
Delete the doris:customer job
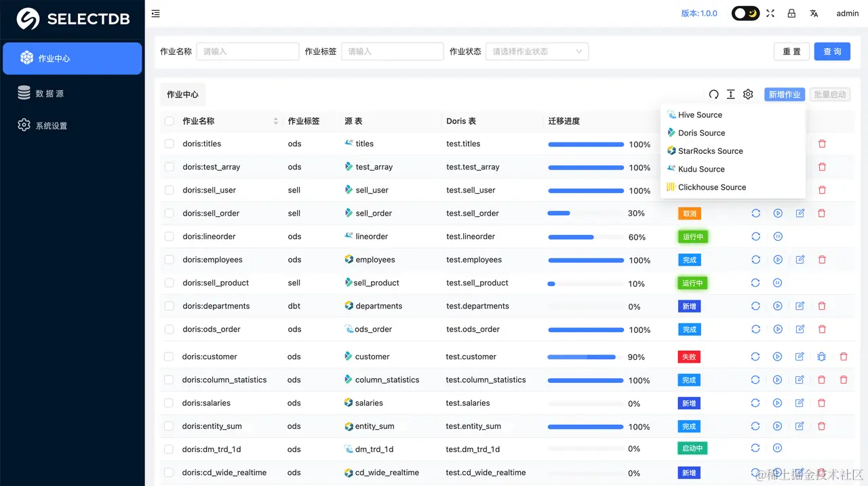(844, 357)
